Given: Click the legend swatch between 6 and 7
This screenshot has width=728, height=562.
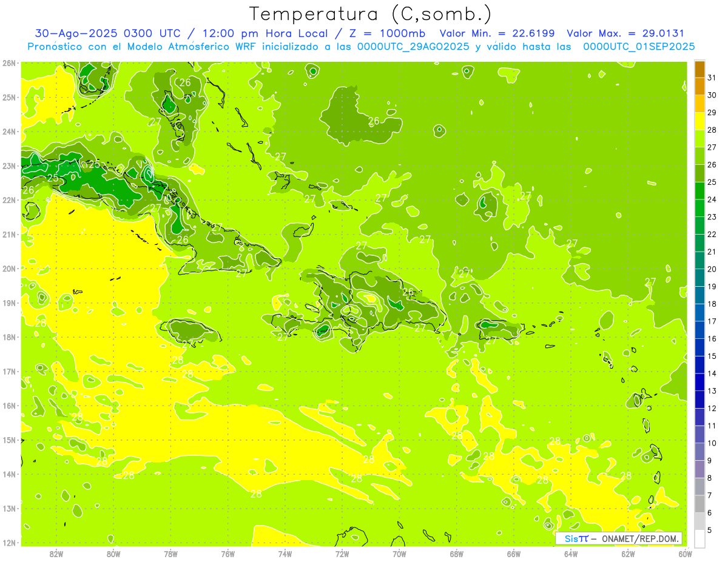Looking at the screenshot, I should (x=699, y=504).
